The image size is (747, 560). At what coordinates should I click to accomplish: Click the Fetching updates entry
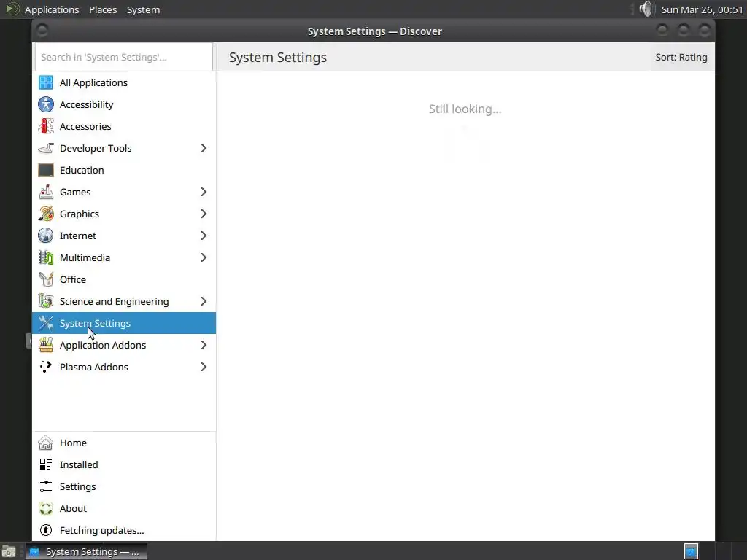[101, 530]
